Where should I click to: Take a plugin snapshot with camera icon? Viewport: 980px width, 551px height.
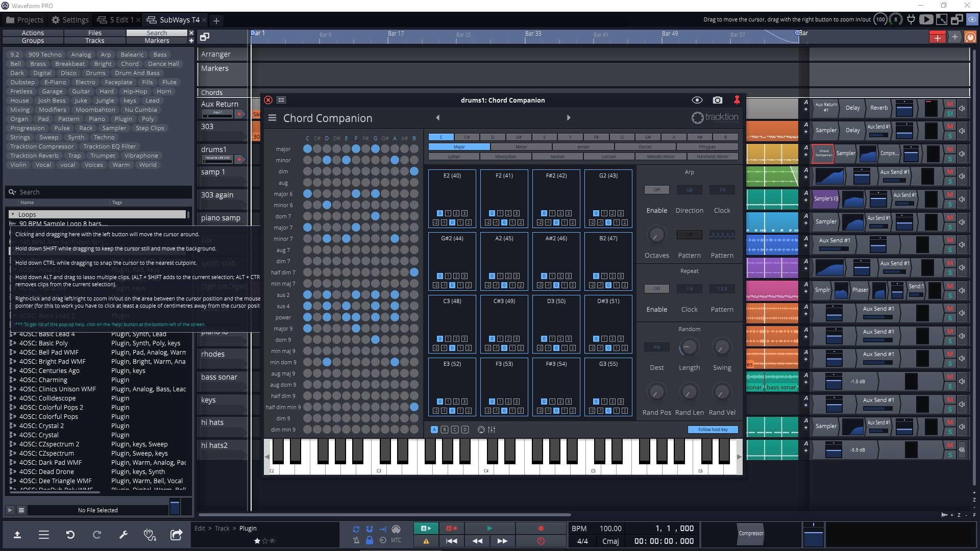[718, 100]
